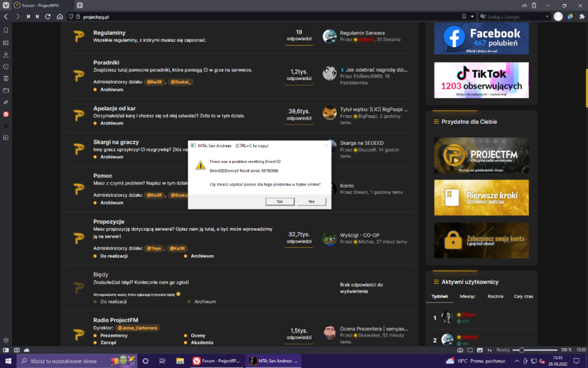Open Vivaldi settings gear icon
Screen dimensions: 588x368
pyautogui.click(x=6, y=340)
